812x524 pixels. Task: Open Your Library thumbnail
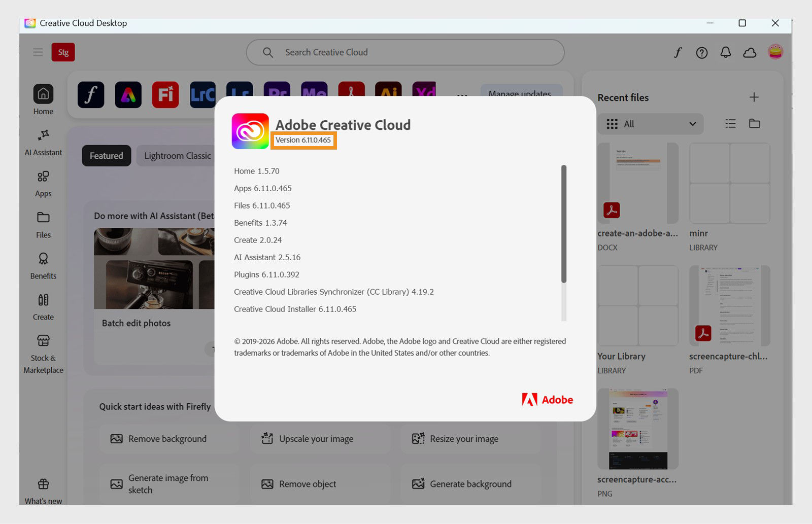click(x=638, y=306)
